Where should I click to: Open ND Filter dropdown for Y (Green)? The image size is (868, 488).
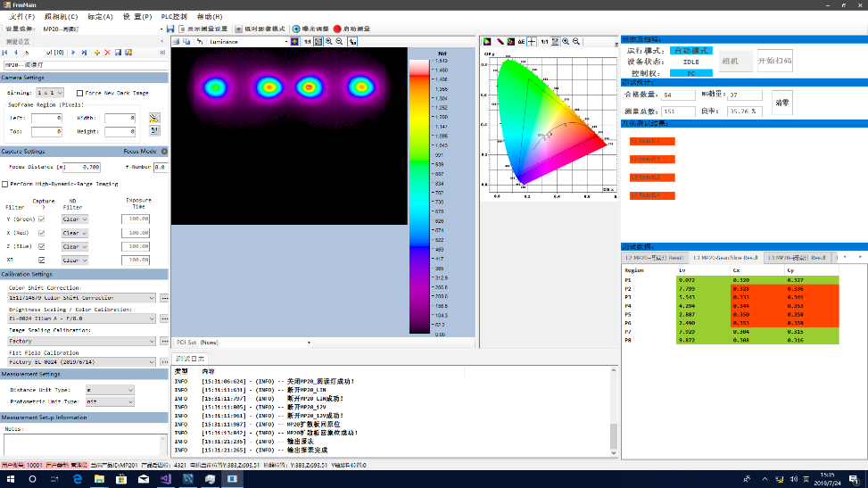tap(75, 219)
